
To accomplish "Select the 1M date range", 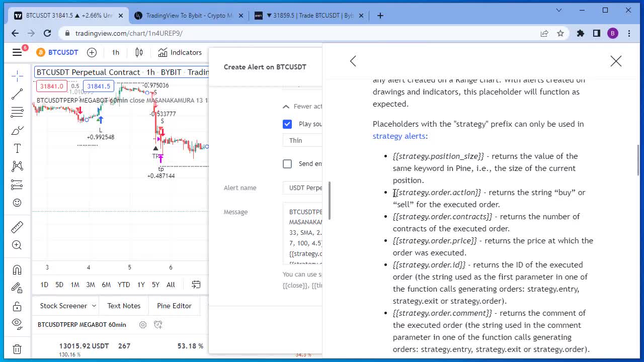I will coord(75,285).
